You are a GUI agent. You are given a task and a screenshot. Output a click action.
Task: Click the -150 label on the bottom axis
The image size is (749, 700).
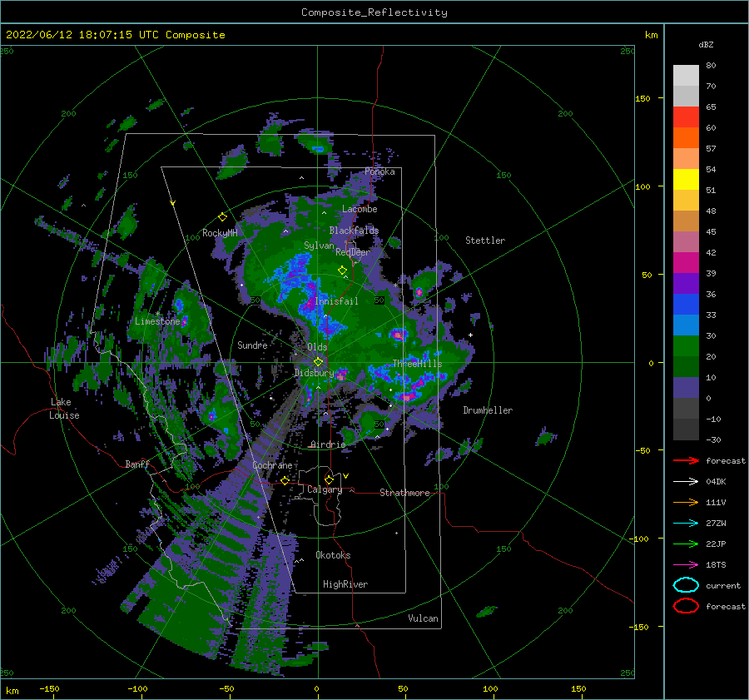pyautogui.click(x=49, y=689)
